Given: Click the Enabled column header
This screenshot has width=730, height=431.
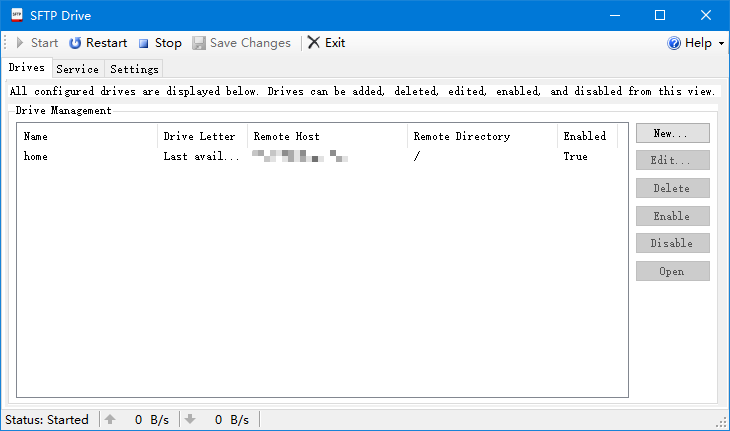Looking at the screenshot, I should [585, 136].
